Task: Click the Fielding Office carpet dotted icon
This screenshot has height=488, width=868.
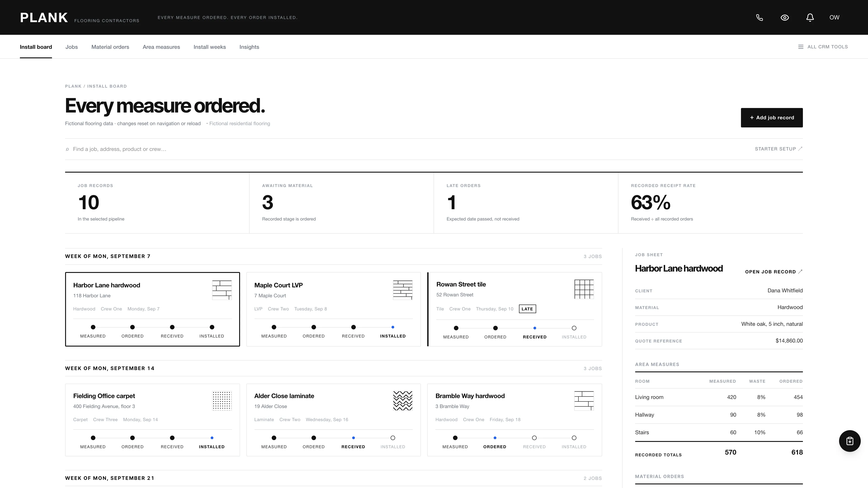Action: [x=222, y=401]
